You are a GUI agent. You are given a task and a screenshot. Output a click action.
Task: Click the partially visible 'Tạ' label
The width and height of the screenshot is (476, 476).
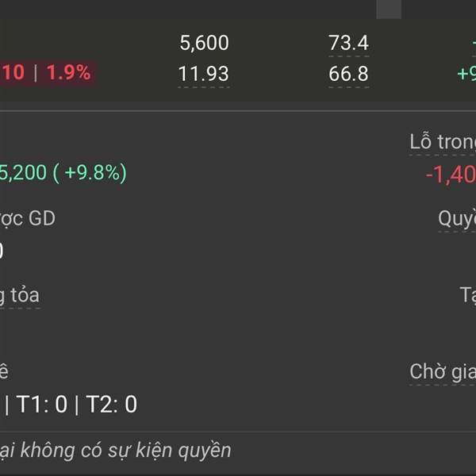pyautogui.click(x=468, y=295)
